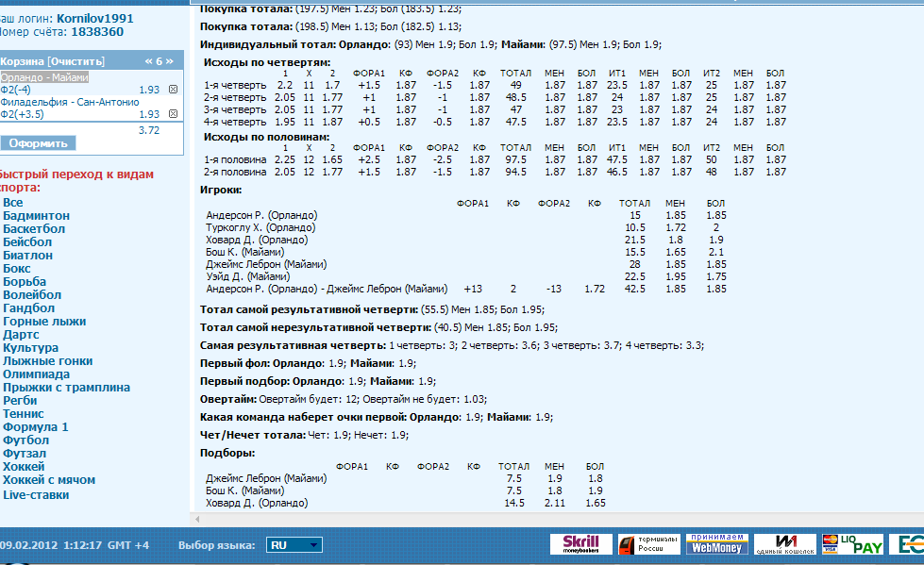This screenshot has height=565, width=924.
Task: Click basket total odds 3.72
Action: [149, 130]
